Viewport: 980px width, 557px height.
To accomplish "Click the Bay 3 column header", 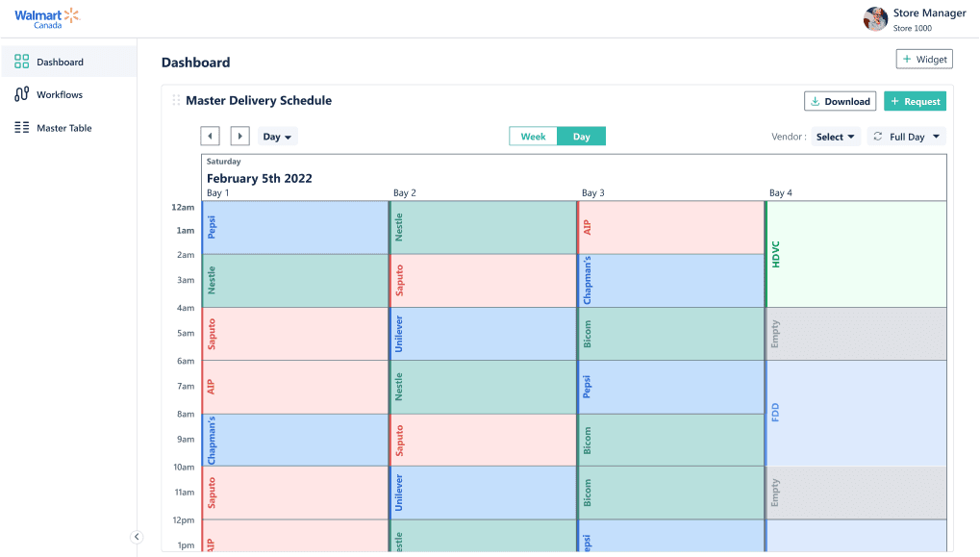I will (593, 192).
